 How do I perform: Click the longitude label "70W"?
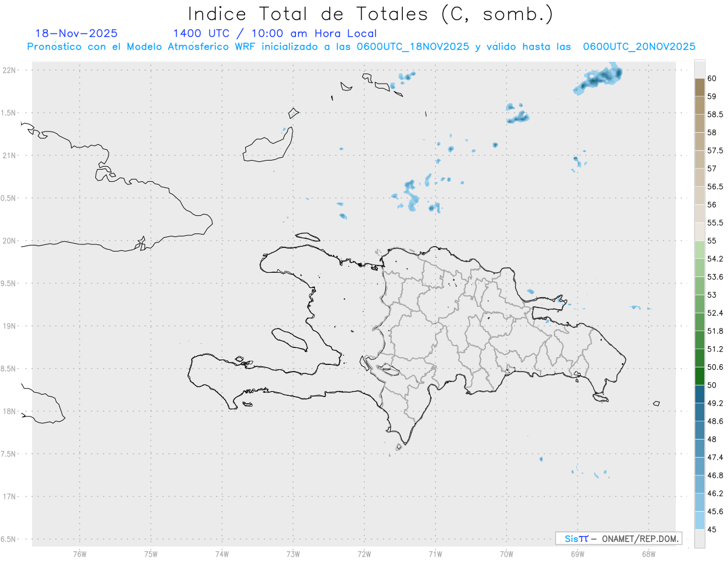click(x=507, y=553)
